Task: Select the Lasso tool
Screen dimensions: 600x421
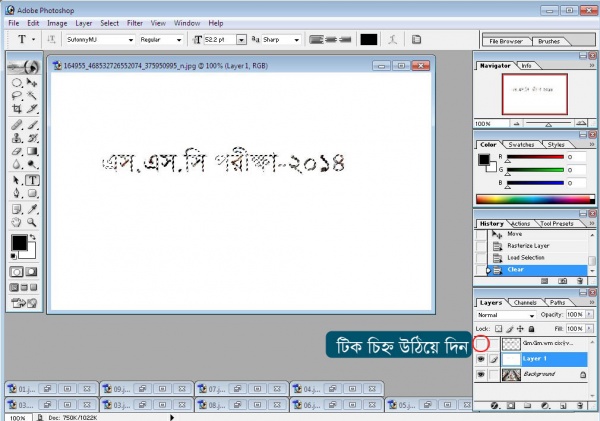Action: pos(16,96)
